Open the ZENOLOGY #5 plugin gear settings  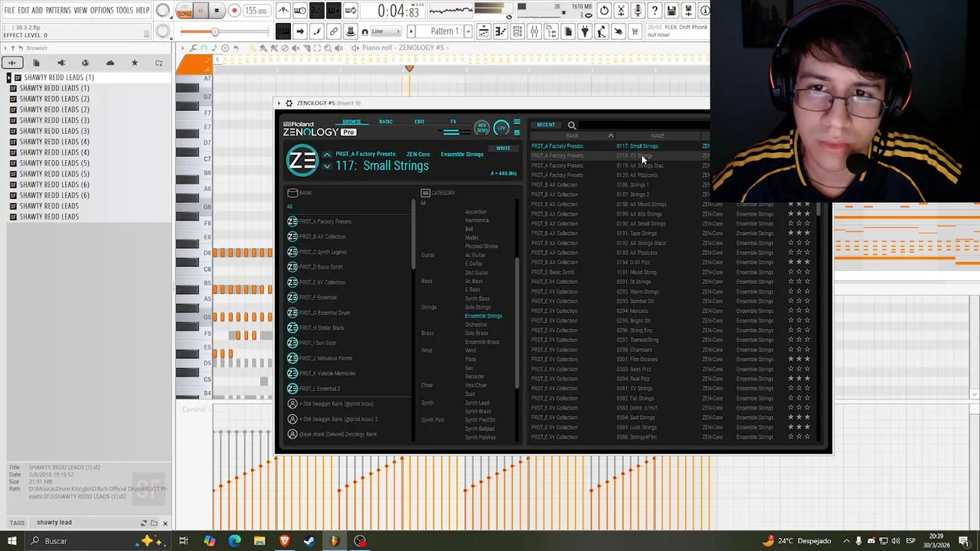tap(289, 103)
